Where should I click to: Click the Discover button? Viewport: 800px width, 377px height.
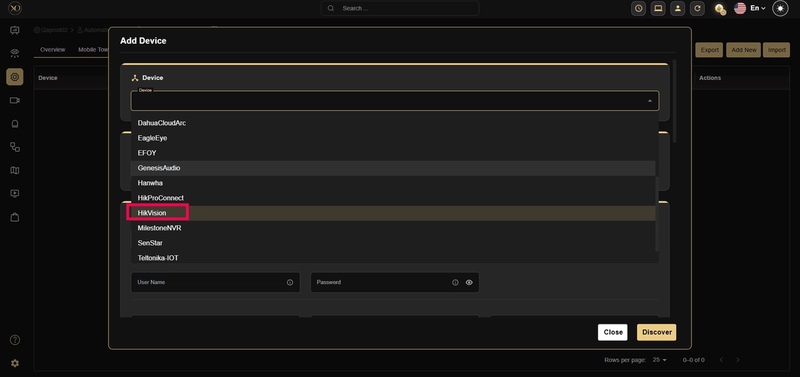click(657, 332)
